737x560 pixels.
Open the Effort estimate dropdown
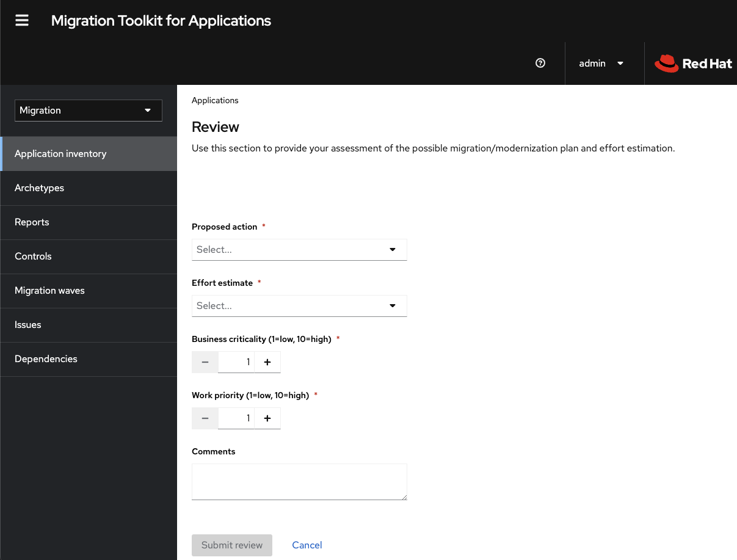coord(299,306)
